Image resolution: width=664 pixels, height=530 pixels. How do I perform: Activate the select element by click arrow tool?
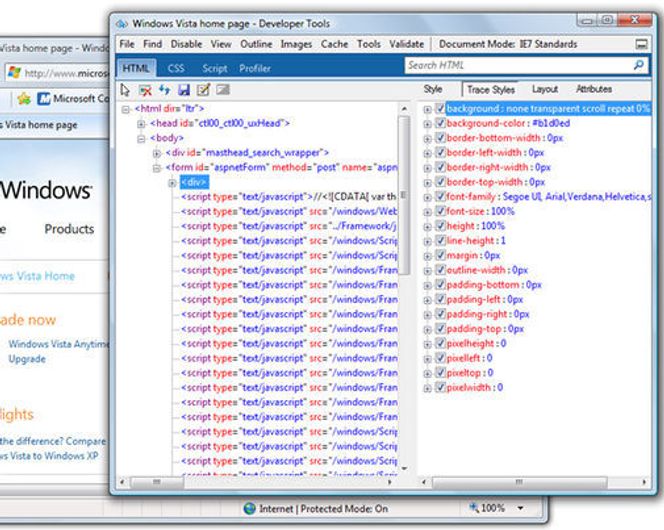125,90
